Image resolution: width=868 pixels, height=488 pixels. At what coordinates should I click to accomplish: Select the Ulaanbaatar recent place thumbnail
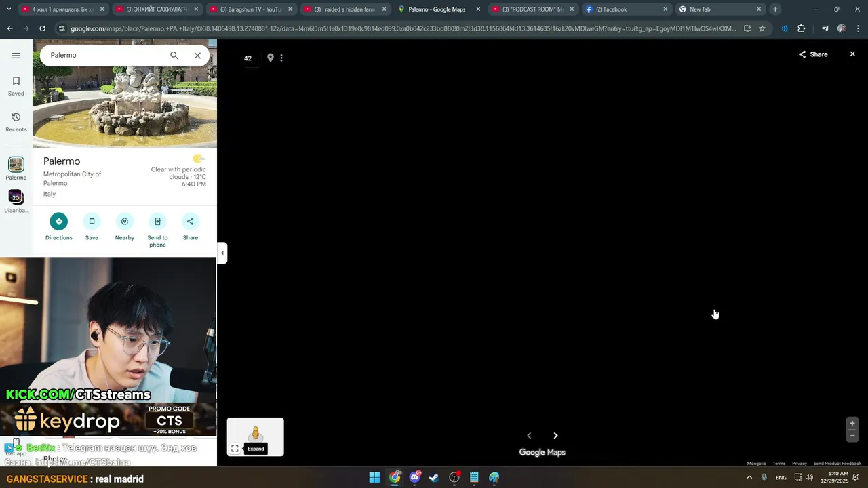coord(16,197)
